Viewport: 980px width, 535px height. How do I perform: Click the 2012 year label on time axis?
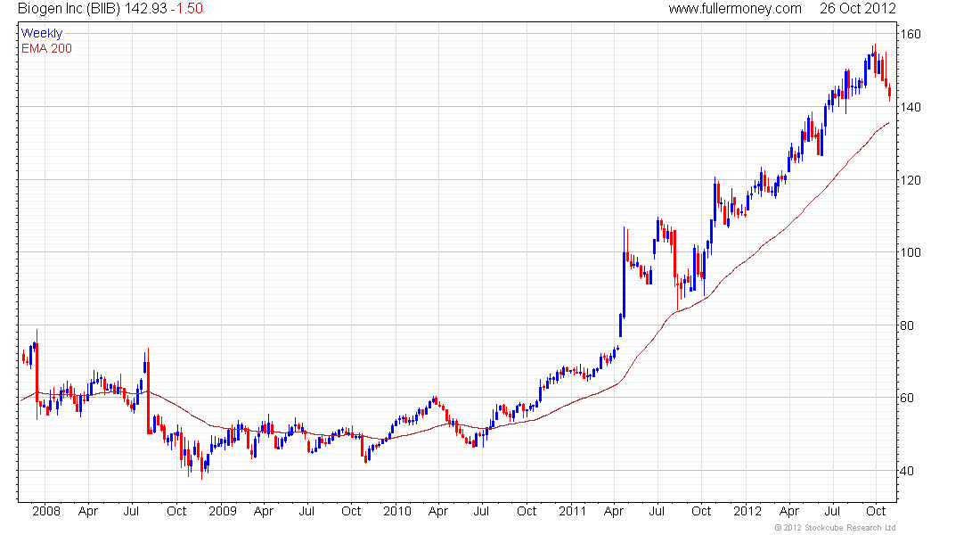[747, 511]
